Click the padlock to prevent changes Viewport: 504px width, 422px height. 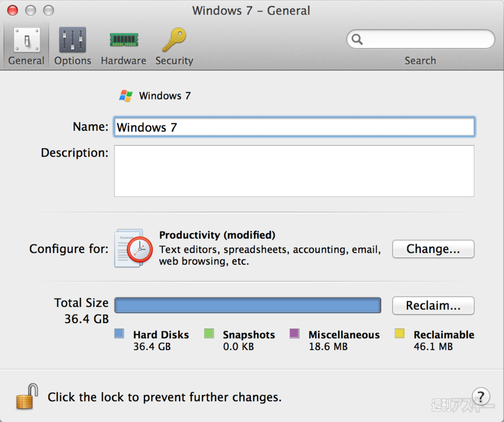coord(27,396)
